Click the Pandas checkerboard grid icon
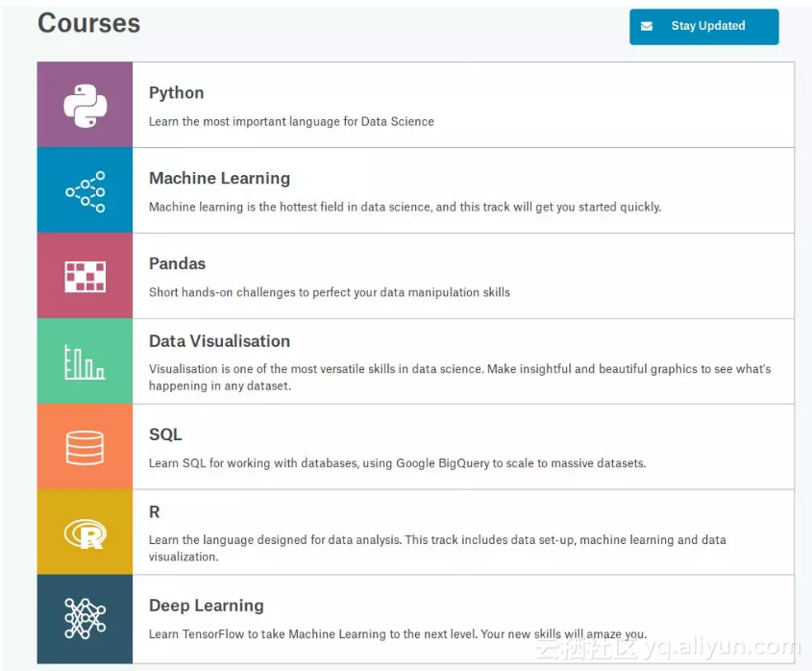 click(x=85, y=277)
